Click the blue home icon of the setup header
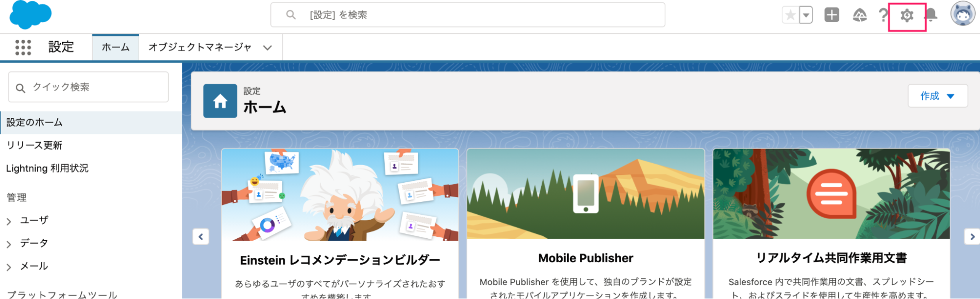 point(220,101)
